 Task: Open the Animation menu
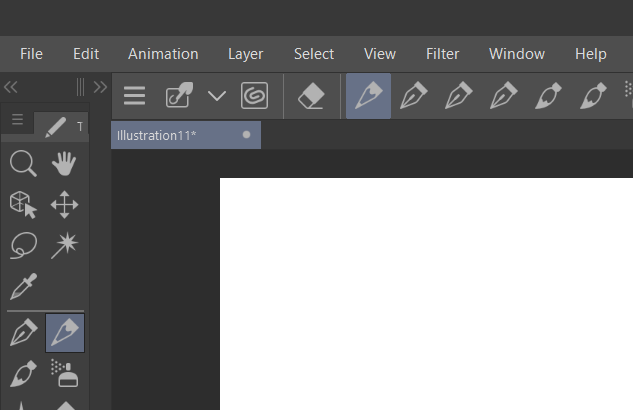click(x=163, y=54)
